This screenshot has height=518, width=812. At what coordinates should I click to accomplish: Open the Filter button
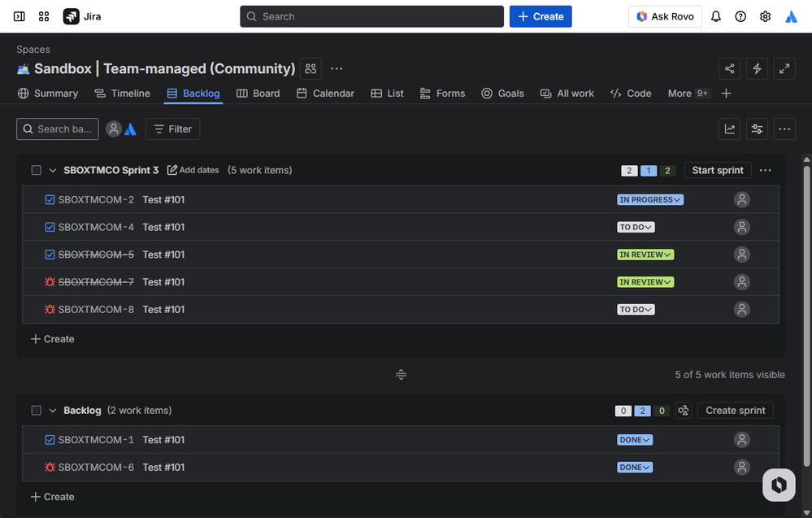[173, 129]
